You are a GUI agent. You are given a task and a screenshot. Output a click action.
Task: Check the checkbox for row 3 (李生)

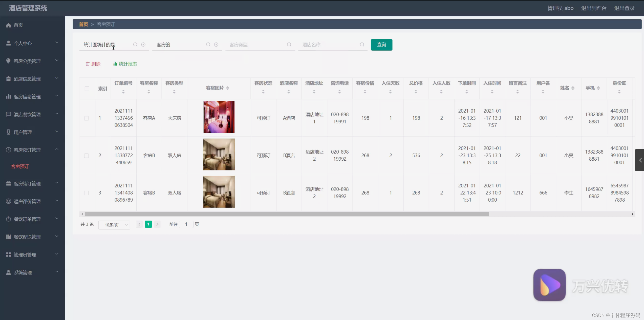pos(87,193)
